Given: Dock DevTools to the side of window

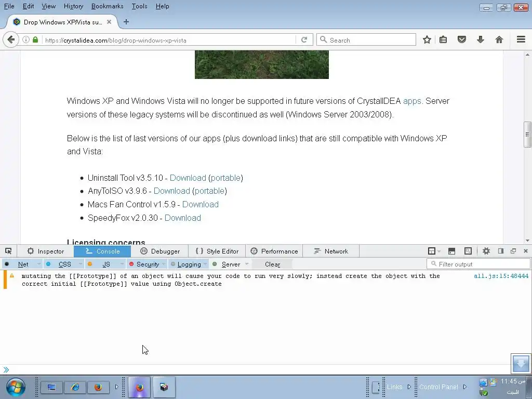Looking at the screenshot, I should click(x=501, y=251).
